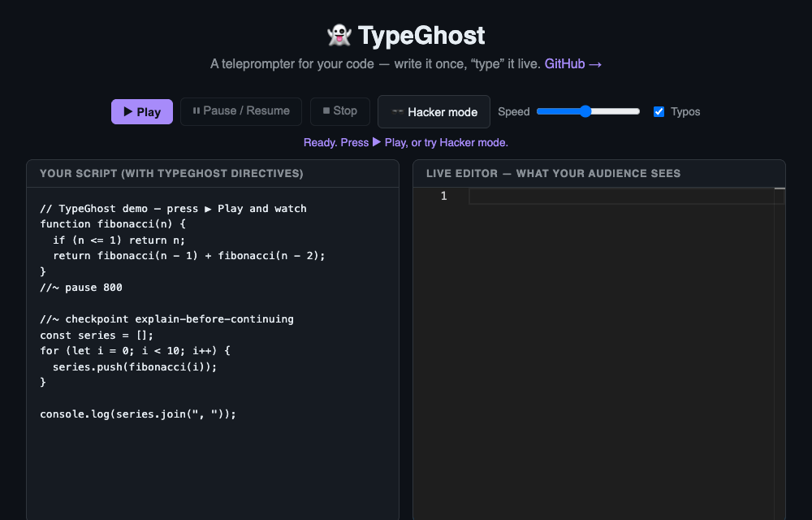Activate Hacker mode

[434, 112]
